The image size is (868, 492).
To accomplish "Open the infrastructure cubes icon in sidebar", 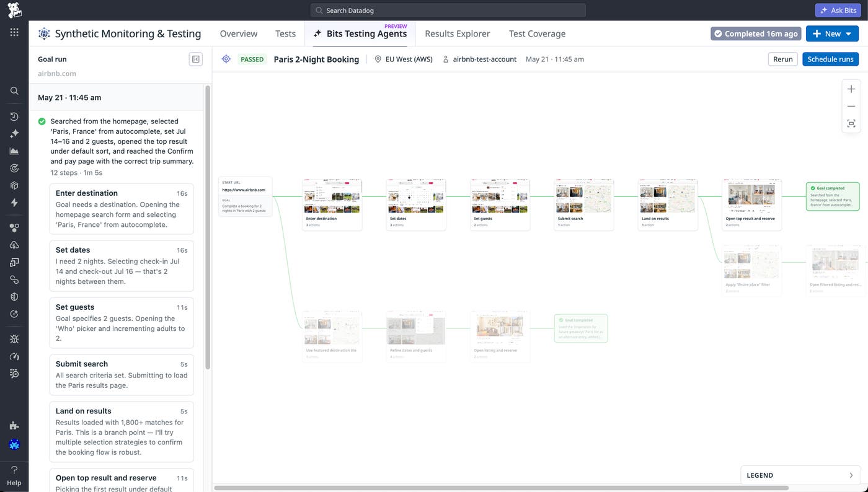I will (14, 185).
